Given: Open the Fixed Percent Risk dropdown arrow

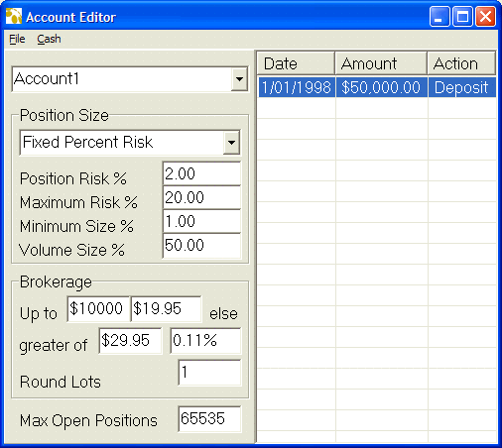Looking at the screenshot, I should coord(231,143).
